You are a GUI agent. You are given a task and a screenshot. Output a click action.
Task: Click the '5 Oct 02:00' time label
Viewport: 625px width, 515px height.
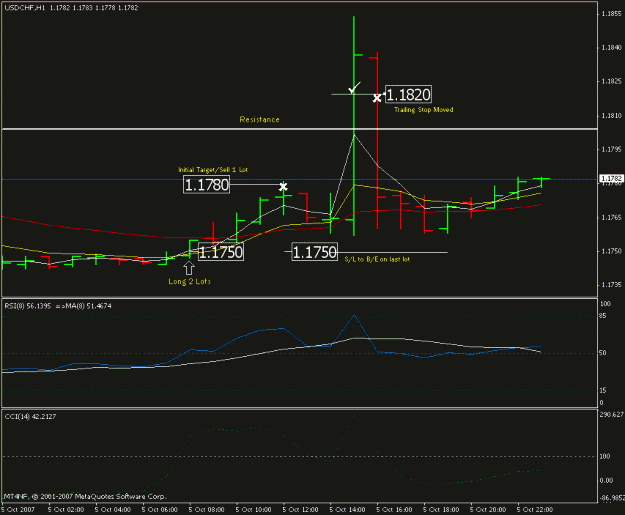coord(66,510)
